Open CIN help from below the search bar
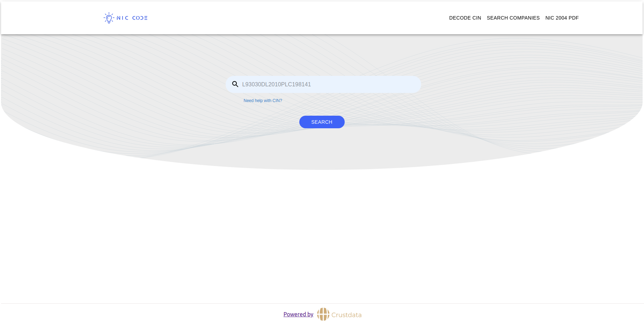Image resolution: width=644 pixels, height=324 pixels. (x=263, y=100)
